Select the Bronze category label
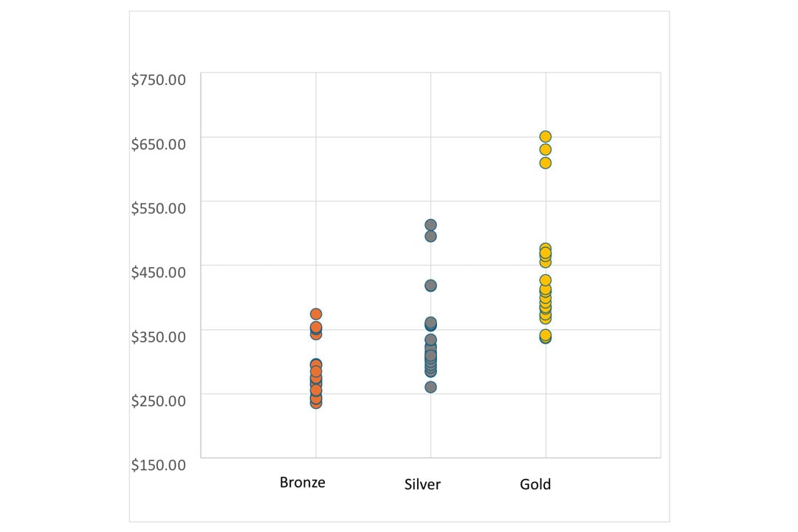Viewport: 798px width, 532px height. tap(302, 483)
